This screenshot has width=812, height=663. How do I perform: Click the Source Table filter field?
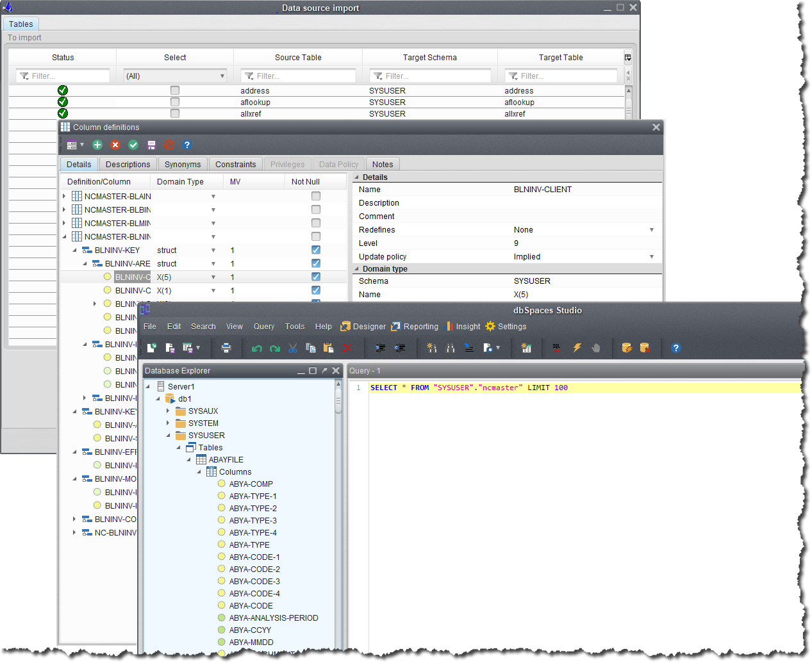(298, 76)
